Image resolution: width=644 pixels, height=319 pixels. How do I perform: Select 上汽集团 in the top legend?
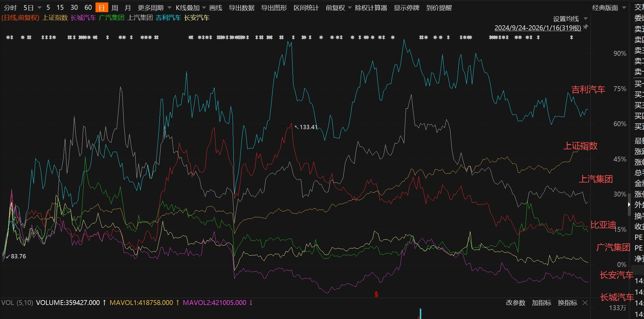click(x=140, y=18)
